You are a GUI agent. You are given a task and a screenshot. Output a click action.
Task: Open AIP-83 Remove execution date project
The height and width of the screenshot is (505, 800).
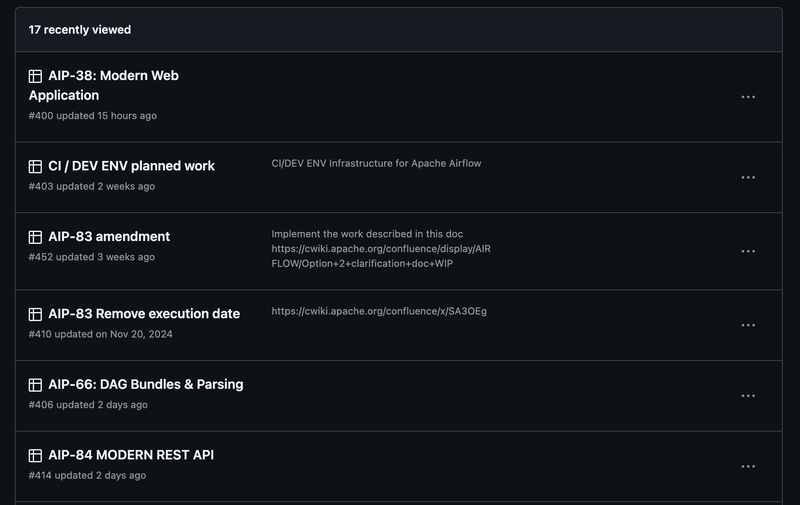[144, 314]
